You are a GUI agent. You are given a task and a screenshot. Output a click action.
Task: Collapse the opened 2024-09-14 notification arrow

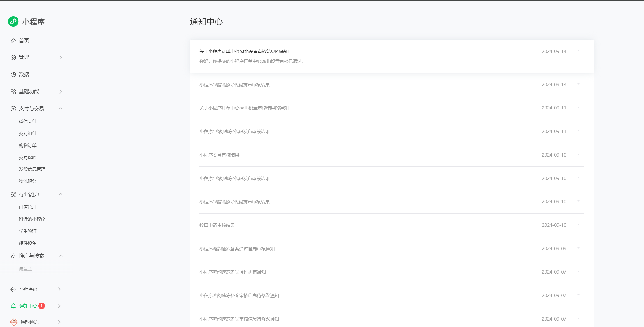pos(578,51)
